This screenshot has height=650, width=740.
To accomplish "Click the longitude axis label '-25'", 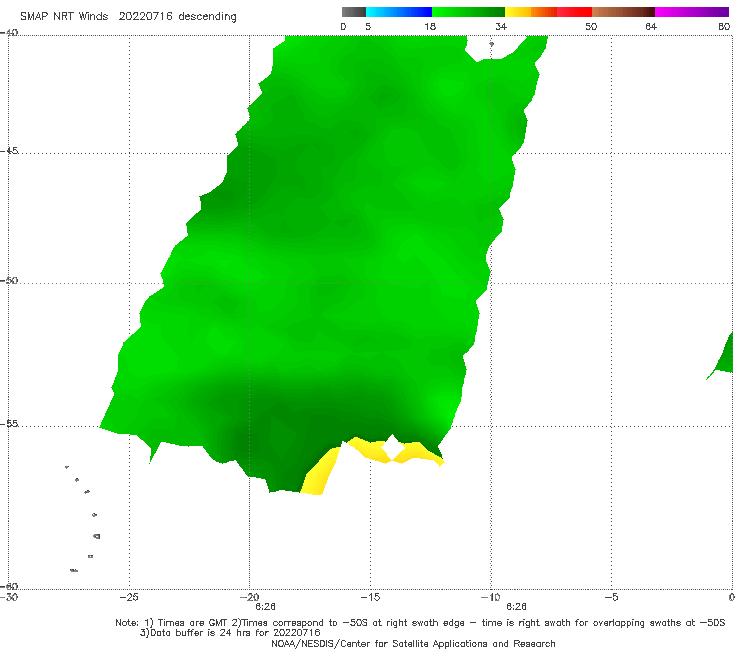I will click(129, 597).
